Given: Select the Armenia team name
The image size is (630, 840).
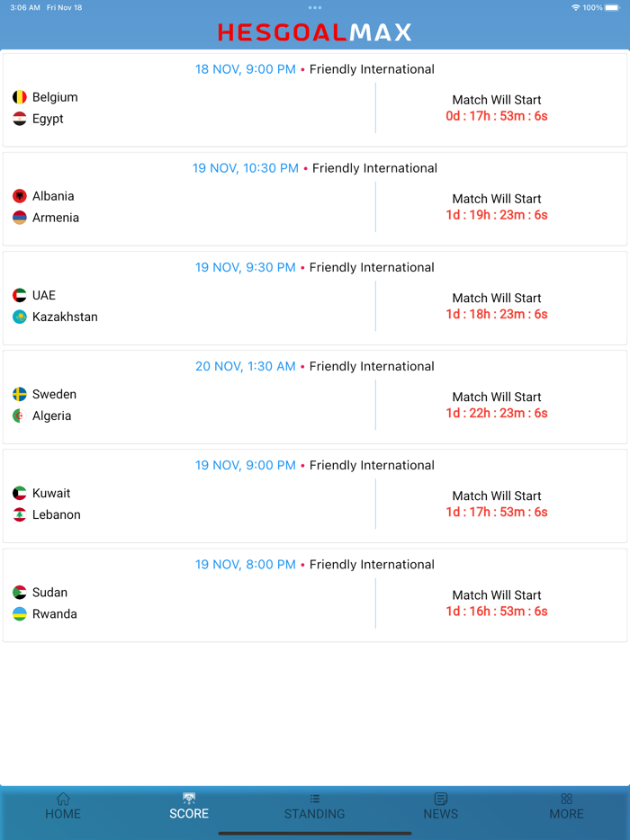Looking at the screenshot, I should [x=56, y=218].
